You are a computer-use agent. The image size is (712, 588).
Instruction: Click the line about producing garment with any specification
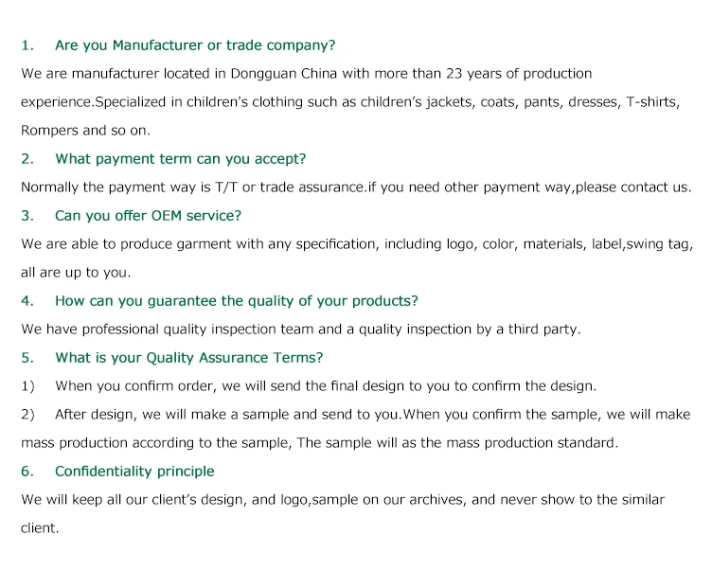356,244
